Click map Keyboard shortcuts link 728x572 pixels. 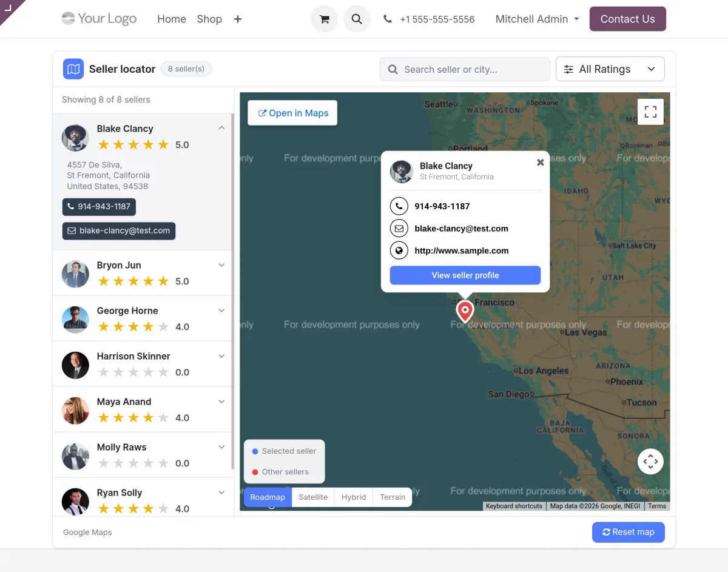coord(514,506)
